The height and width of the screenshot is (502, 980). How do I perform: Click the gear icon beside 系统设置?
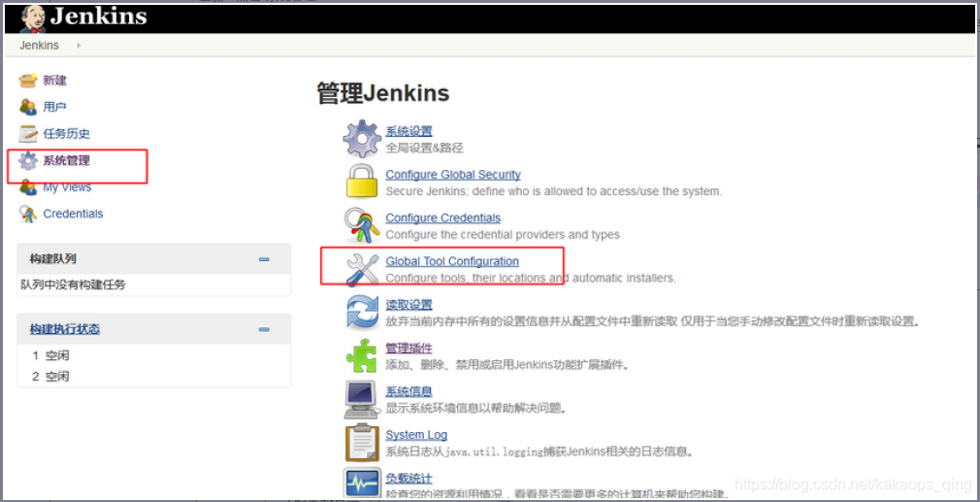[x=362, y=139]
